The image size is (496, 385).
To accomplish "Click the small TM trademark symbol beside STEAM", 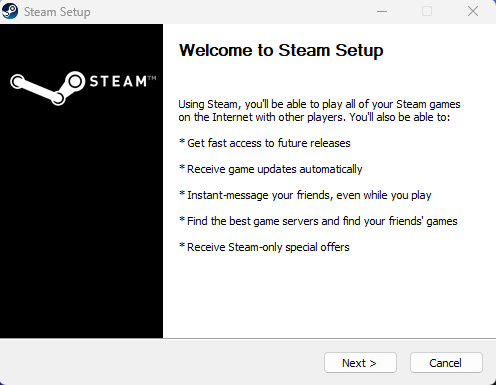I will coord(152,78).
